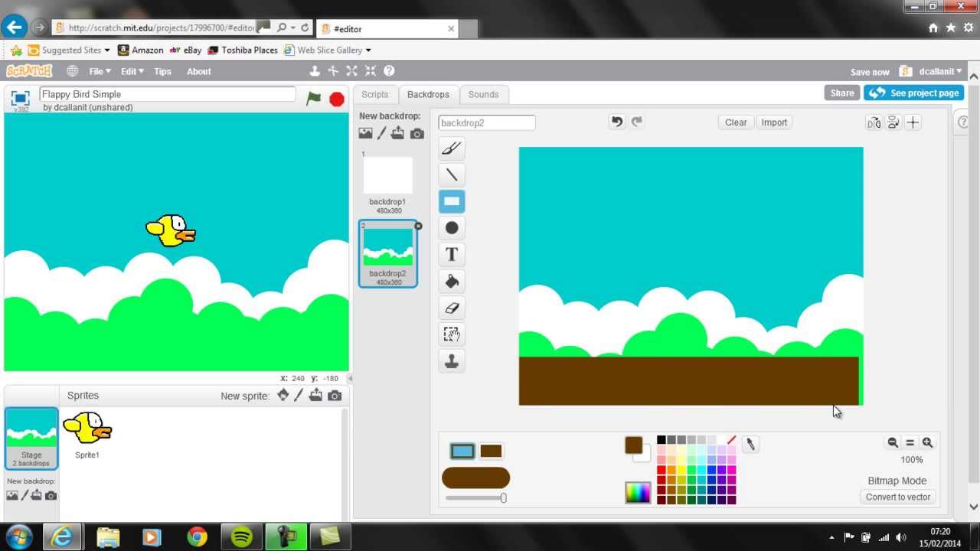
Task: Open block help question mark icon
Action: coord(389,70)
